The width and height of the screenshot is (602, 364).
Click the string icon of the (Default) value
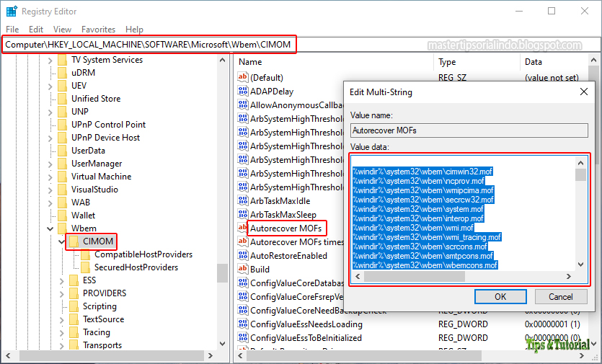[x=243, y=77]
